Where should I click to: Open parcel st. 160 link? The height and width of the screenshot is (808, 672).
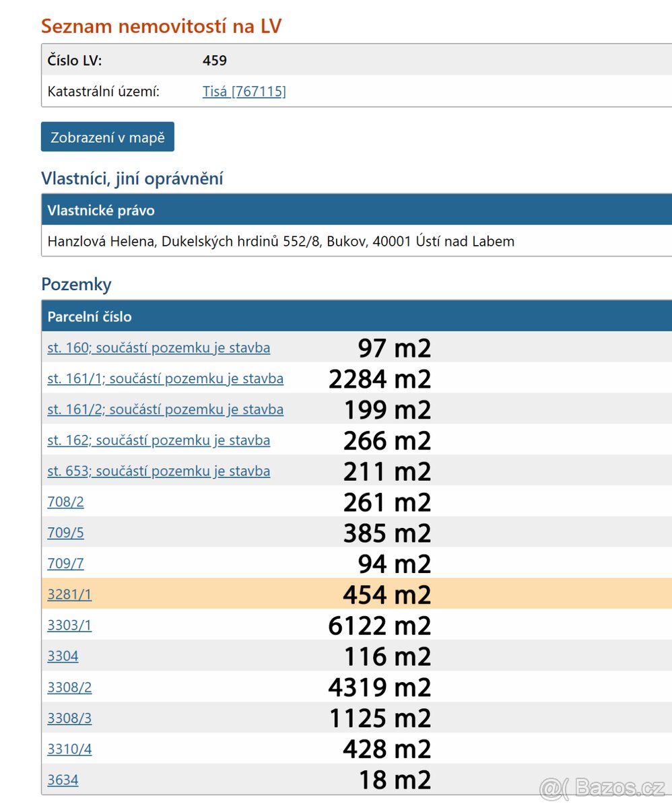[x=158, y=348]
